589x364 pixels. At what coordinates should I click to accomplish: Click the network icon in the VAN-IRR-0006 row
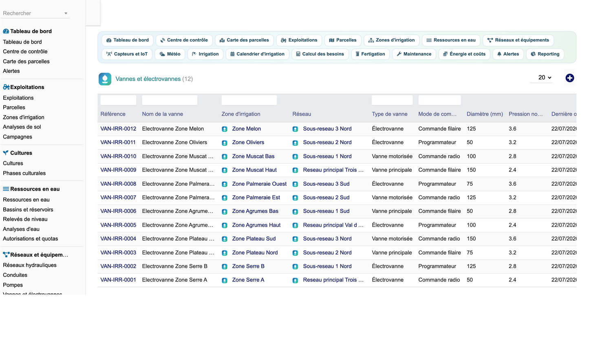[x=295, y=211]
